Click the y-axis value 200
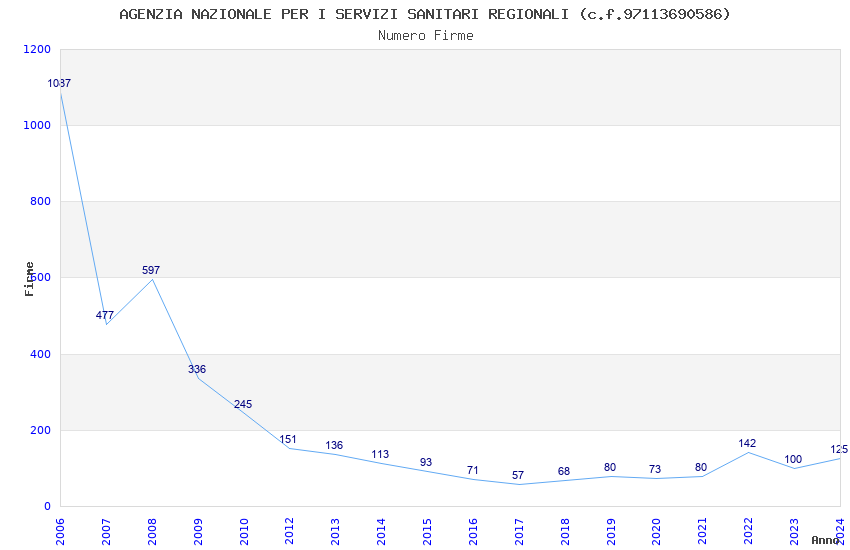 (40, 430)
